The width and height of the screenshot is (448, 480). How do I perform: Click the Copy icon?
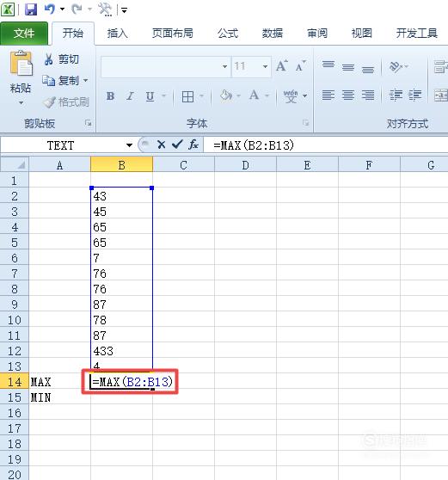tap(48, 81)
